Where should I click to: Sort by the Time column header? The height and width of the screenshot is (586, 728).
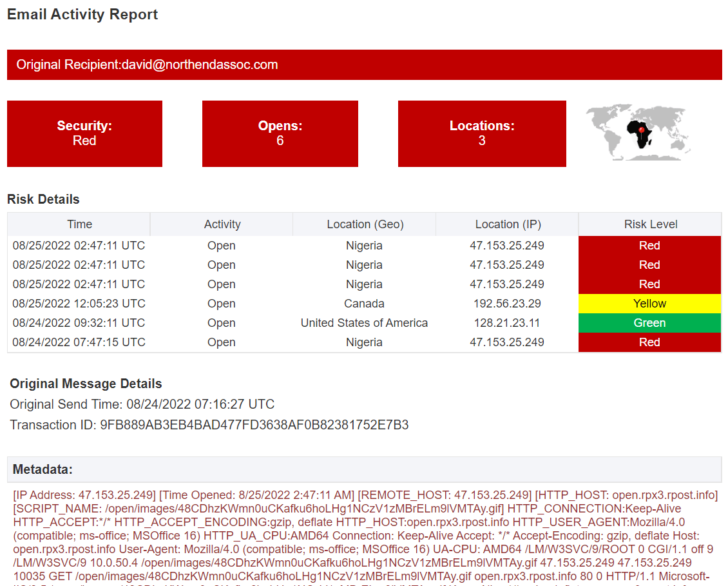click(79, 224)
